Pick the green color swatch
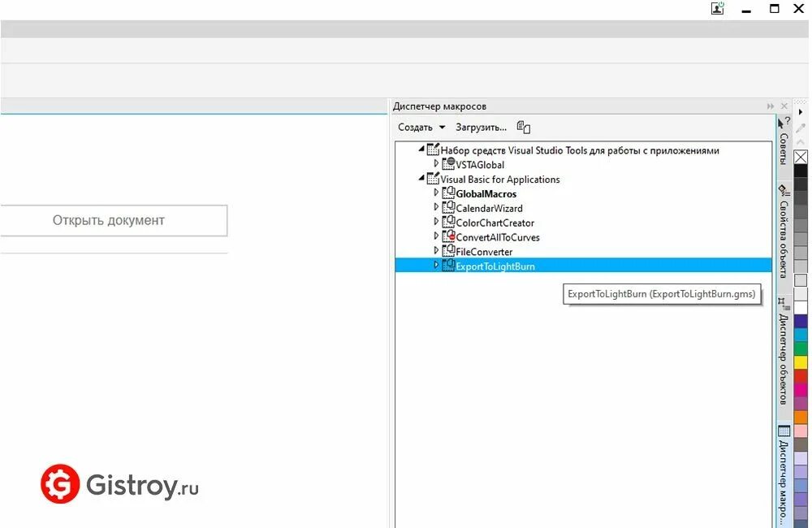 (x=801, y=348)
